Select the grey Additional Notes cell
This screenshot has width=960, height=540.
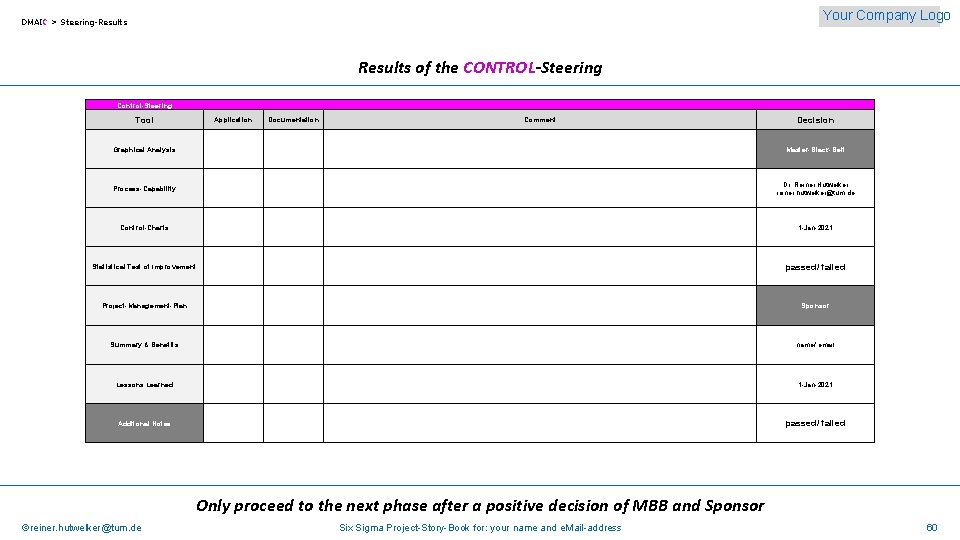144,423
